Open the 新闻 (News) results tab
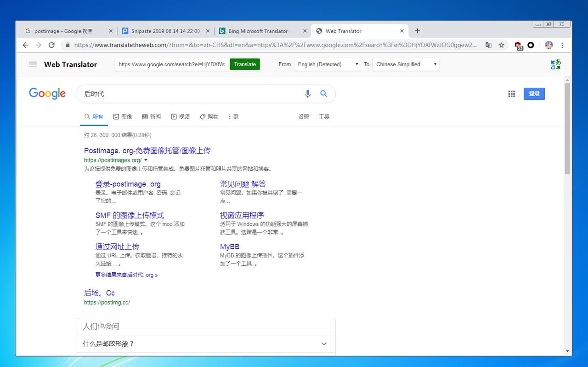The image size is (588, 367). point(152,117)
